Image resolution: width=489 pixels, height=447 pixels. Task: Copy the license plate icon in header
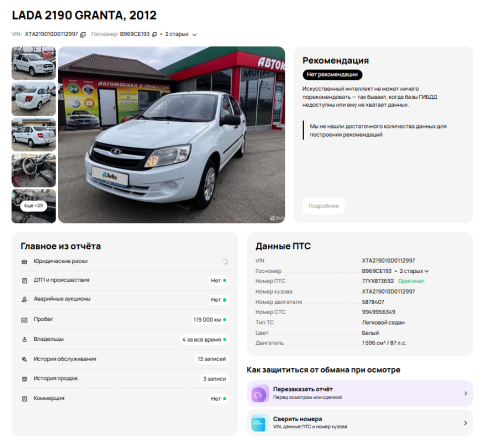[154, 34]
